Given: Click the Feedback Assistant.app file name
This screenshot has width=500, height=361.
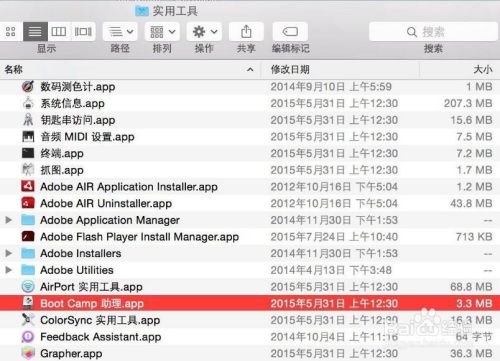Looking at the screenshot, I should [x=101, y=337].
